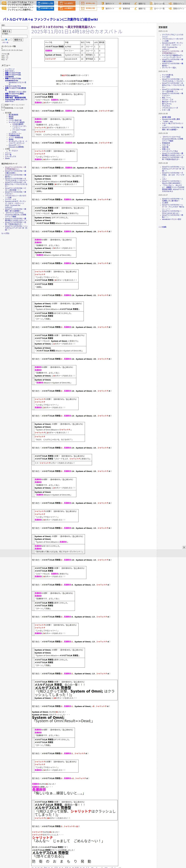Screen dimensions: 186x868
Task: Select the 'or' search radio button
Action: tap(11, 39)
